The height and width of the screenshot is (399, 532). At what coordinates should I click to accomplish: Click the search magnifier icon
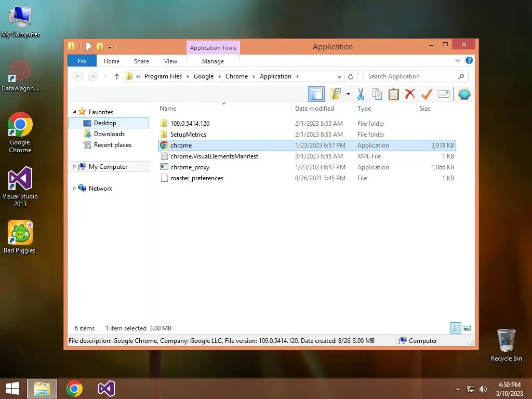coord(461,77)
